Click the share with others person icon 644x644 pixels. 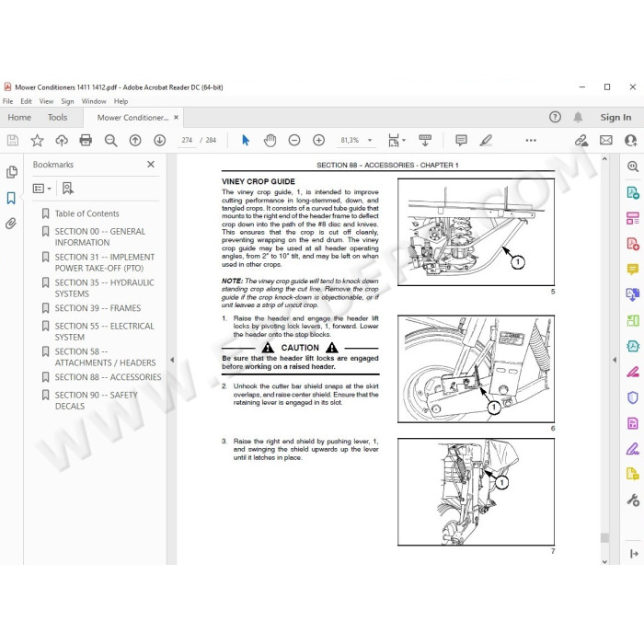point(630,141)
